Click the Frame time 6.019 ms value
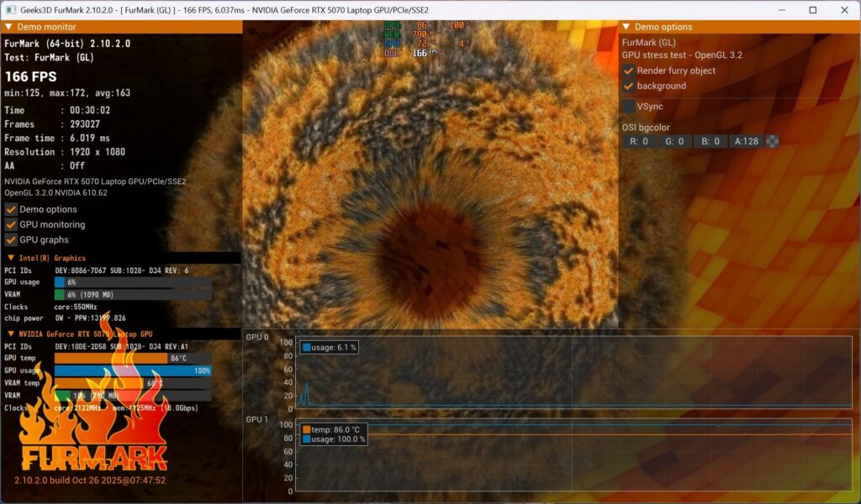Image resolution: width=861 pixels, height=504 pixels. [90, 139]
